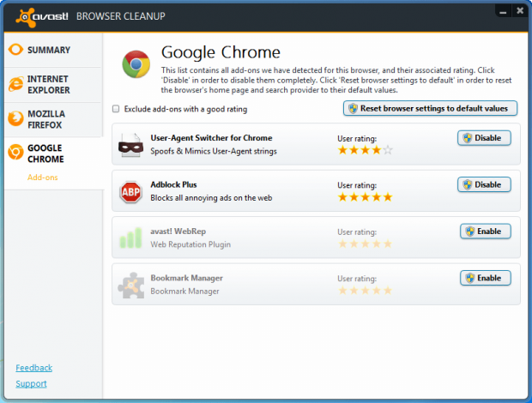The width and height of the screenshot is (532, 403).
Task: Click the 'User-Agent Switcher for Chrome' title
Action: click(211, 138)
